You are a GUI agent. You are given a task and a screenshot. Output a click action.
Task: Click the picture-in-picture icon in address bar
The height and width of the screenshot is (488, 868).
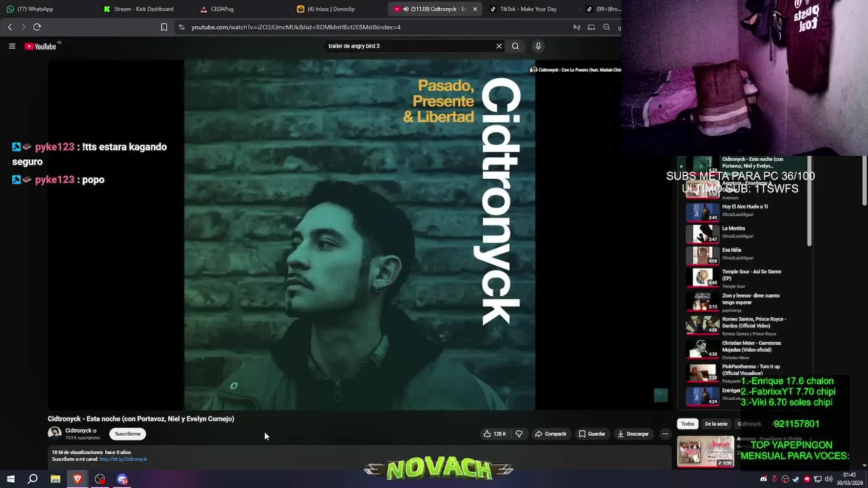point(591,27)
